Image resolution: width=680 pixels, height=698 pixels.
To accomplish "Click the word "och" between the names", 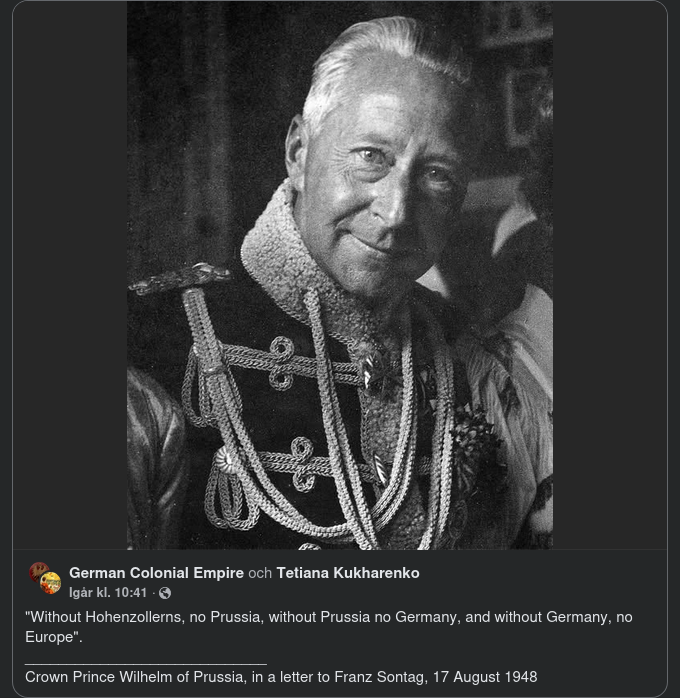I will click(260, 573).
